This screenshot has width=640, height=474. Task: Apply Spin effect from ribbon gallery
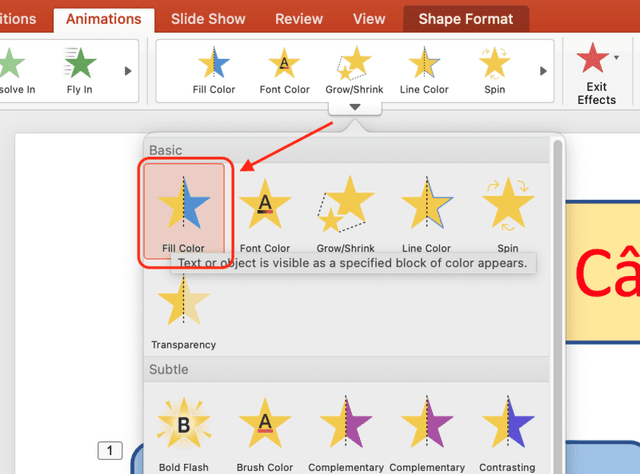(494, 71)
